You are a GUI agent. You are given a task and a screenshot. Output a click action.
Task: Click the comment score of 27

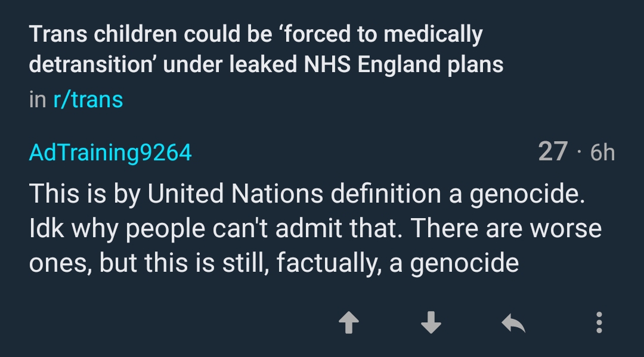(552, 152)
